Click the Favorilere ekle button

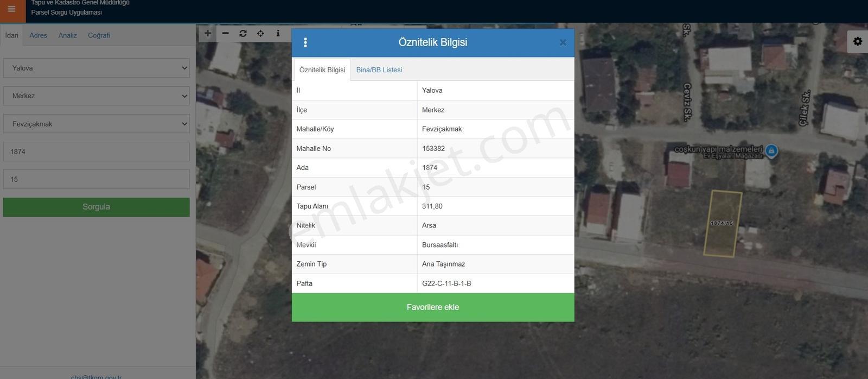(433, 307)
